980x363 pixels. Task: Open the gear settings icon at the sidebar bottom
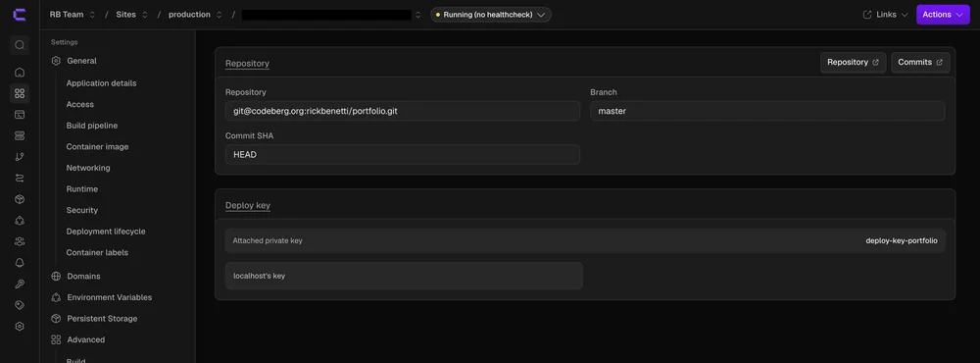[x=20, y=326]
